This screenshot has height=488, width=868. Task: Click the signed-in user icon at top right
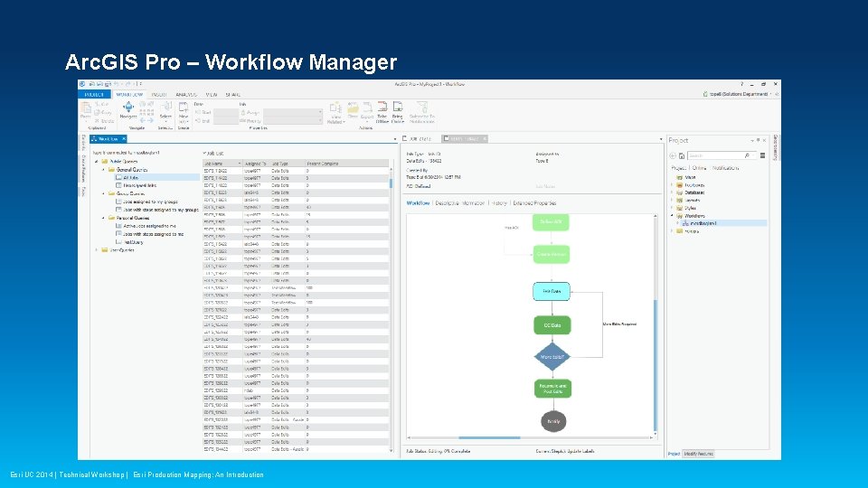[705, 94]
